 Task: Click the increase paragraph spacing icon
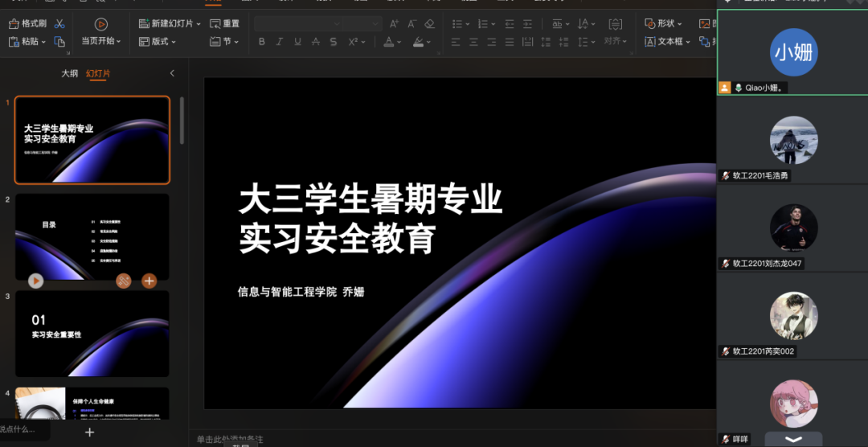click(x=546, y=42)
